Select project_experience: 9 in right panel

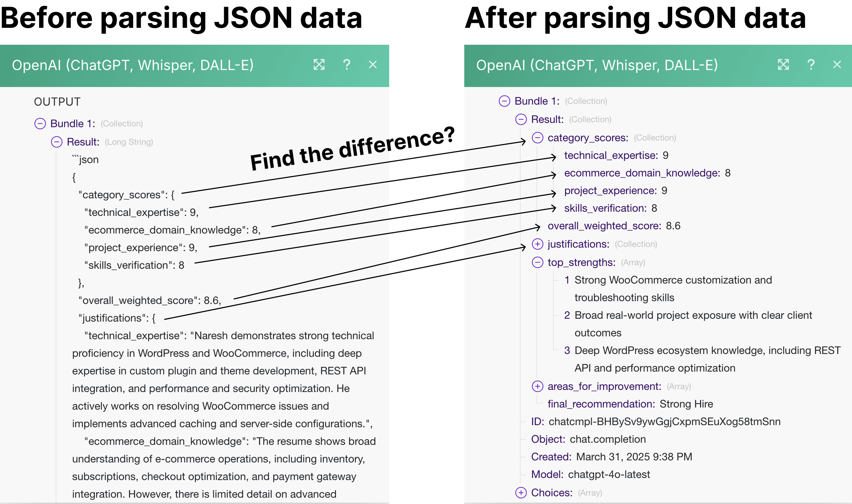point(615,191)
